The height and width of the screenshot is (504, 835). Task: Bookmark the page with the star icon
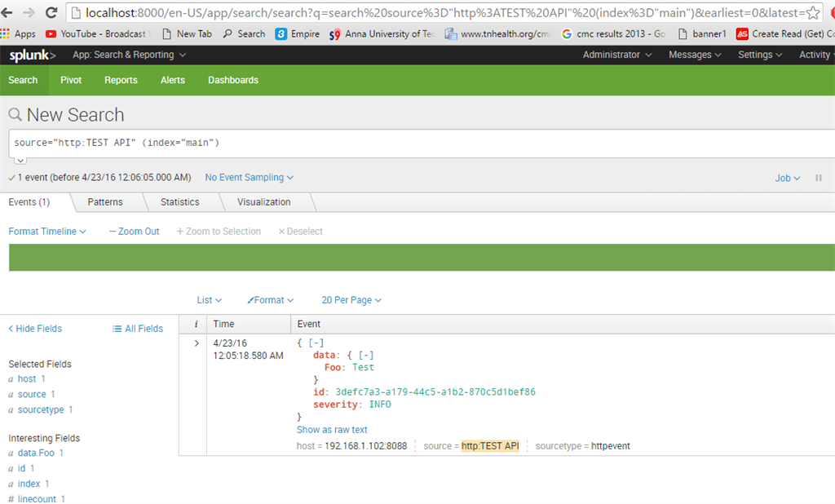[813, 13]
